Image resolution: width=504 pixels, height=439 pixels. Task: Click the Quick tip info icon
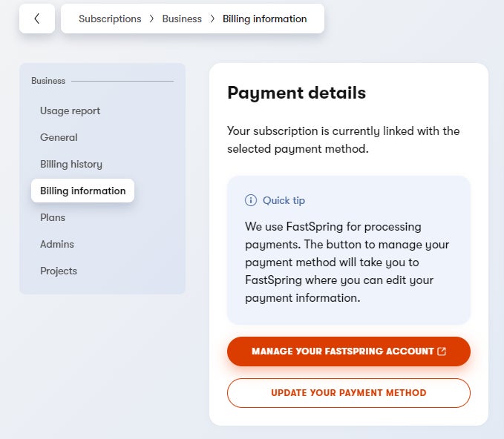251,200
